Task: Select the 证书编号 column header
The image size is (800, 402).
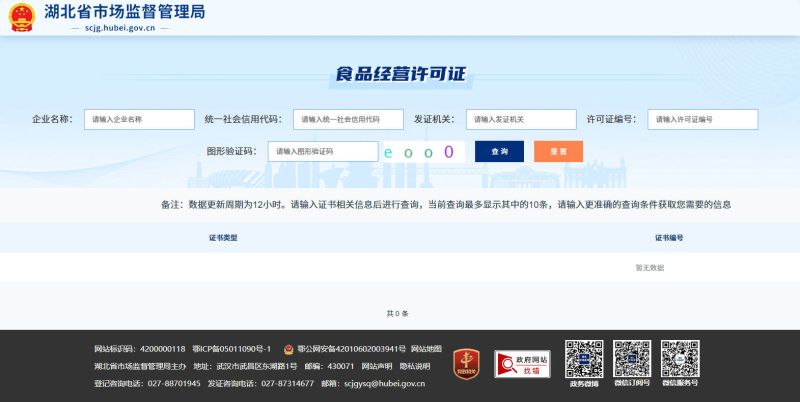Action: (x=669, y=238)
